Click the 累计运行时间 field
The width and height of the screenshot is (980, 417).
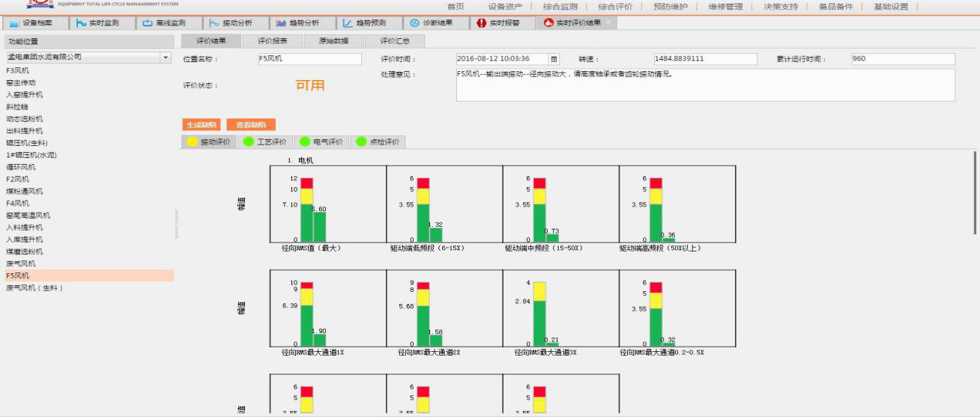click(903, 59)
